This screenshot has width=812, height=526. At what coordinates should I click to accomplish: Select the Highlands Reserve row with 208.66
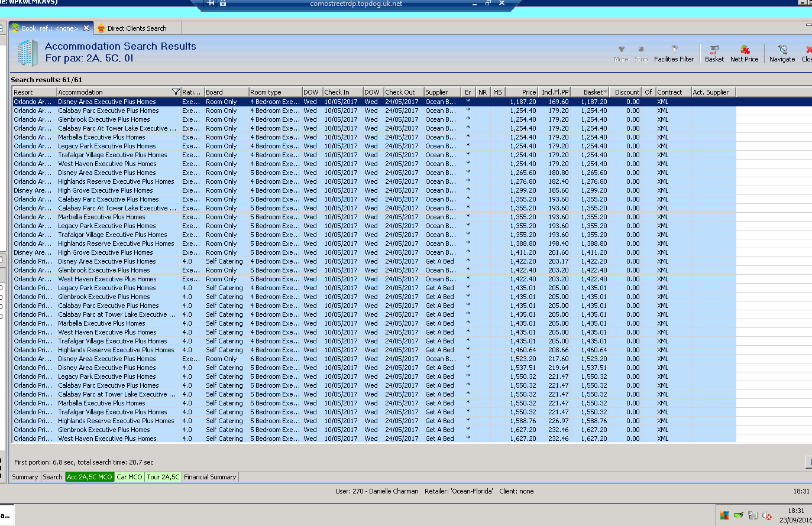pos(374,350)
